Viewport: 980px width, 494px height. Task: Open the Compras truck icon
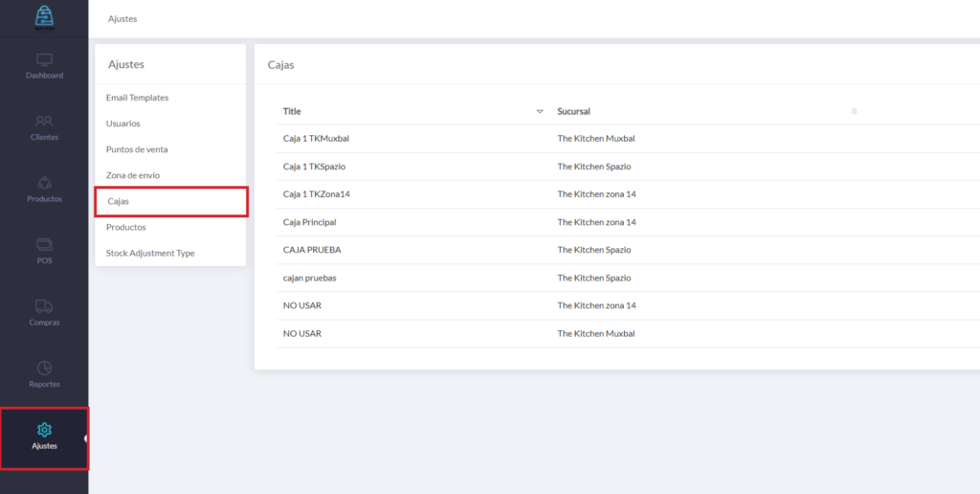(x=44, y=306)
